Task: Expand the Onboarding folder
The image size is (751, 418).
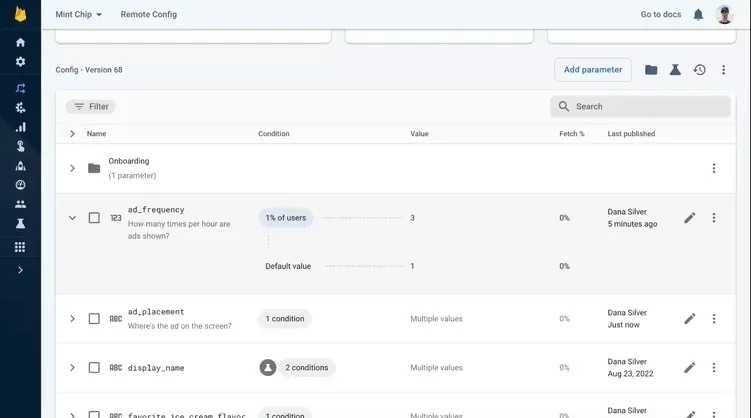Action: tap(72, 168)
